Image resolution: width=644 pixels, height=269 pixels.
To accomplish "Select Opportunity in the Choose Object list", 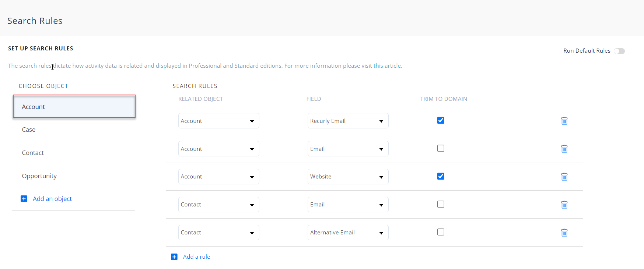I will (x=39, y=176).
